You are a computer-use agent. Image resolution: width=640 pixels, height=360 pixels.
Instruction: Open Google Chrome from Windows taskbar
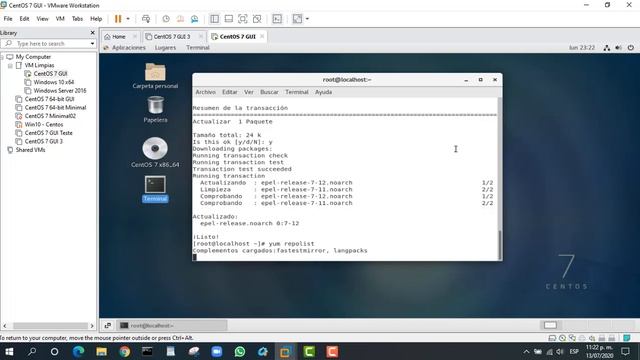tap(124, 351)
